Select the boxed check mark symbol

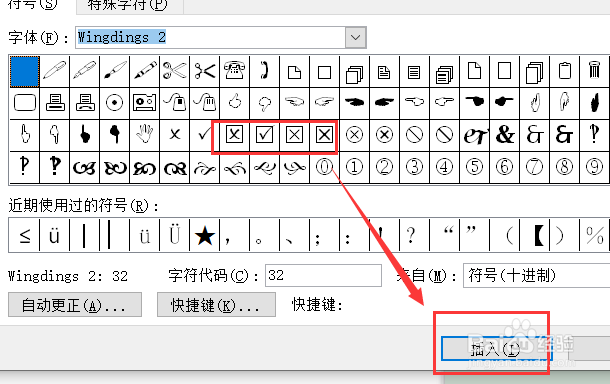click(x=265, y=135)
